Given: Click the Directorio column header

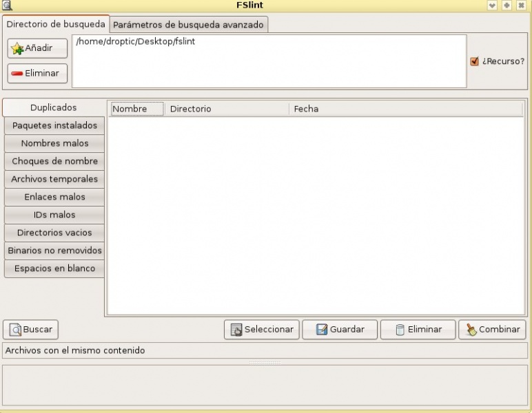Looking at the screenshot, I should (191, 109).
